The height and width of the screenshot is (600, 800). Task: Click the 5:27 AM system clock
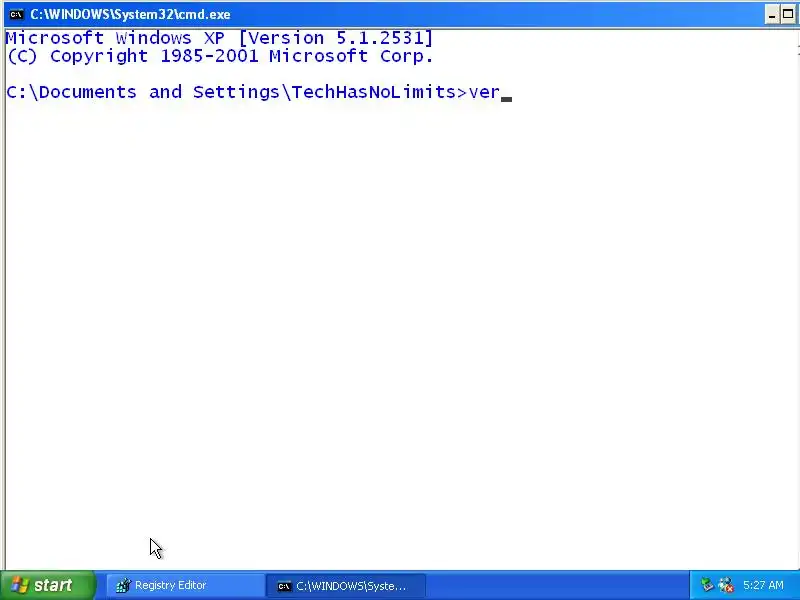pos(763,585)
